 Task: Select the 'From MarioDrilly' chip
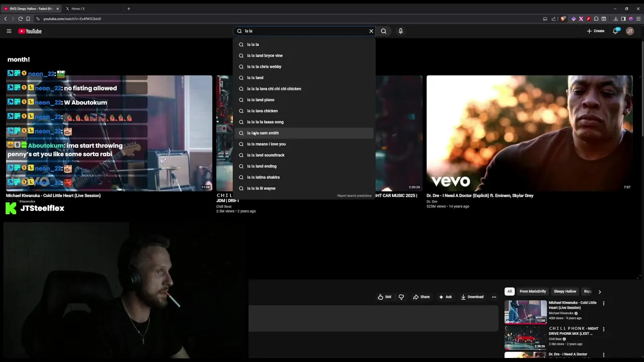(532, 291)
